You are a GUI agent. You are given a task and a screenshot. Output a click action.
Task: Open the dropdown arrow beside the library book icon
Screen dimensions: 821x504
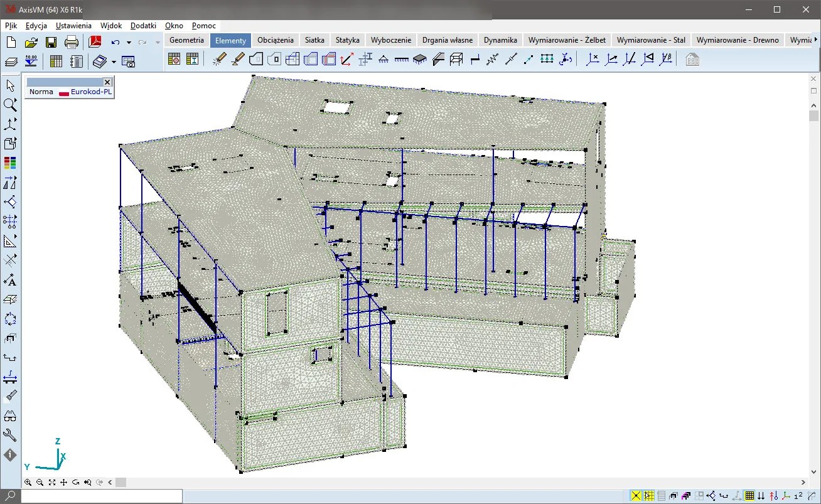pyautogui.click(x=114, y=62)
